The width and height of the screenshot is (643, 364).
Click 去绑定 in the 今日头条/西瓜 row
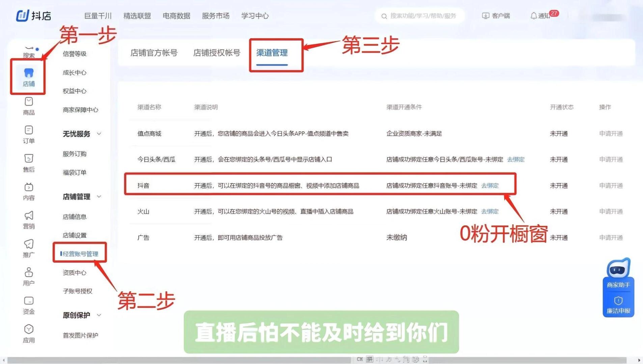click(x=516, y=159)
